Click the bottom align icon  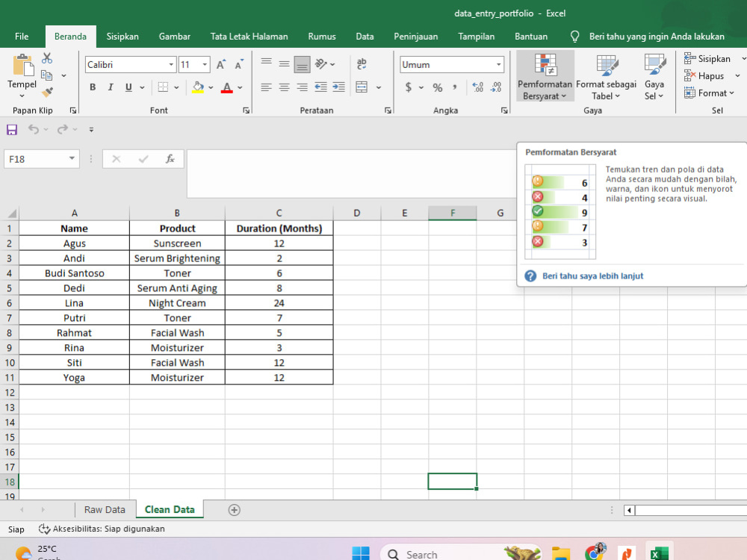tap(302, 64)
